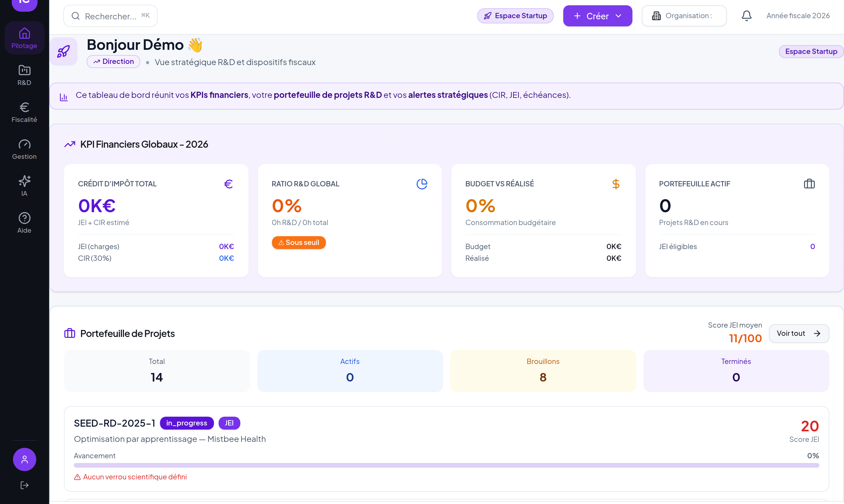The image size is (844, 504).
Task: Open the Aide help section
Action: [x=24, y=223]
